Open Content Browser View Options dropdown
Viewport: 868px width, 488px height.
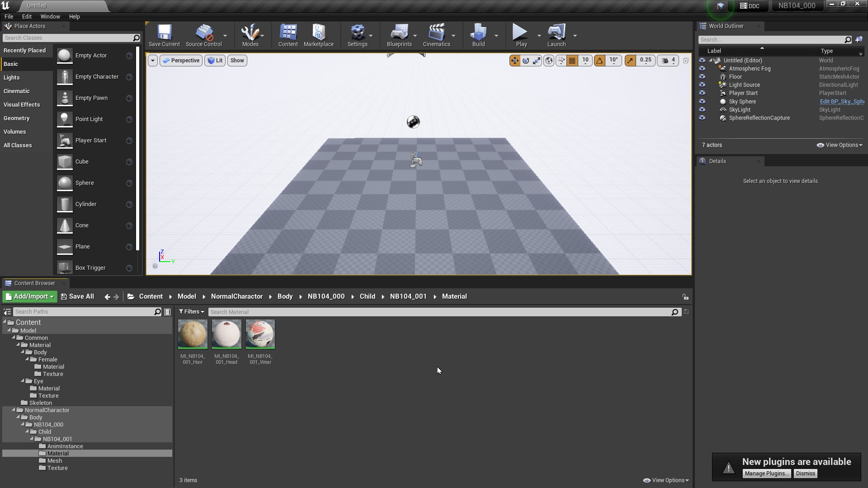(x=666, y=480)
